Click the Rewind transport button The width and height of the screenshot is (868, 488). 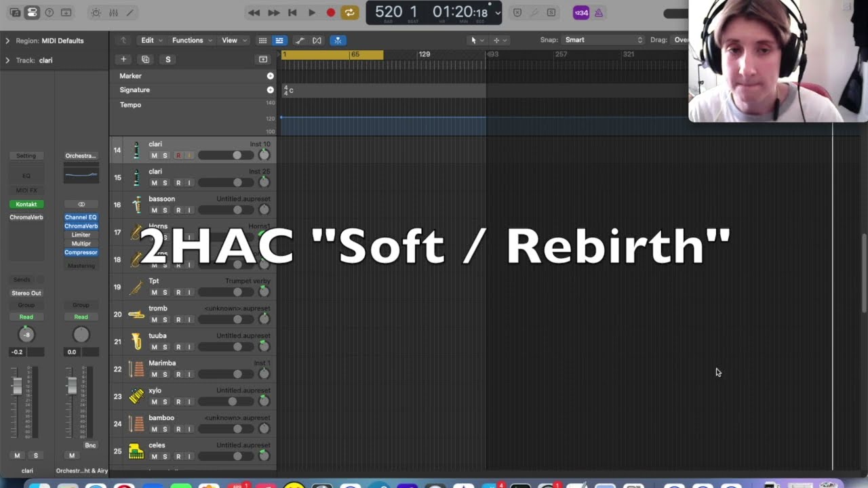pyautogui.click(x=254, y=12)
